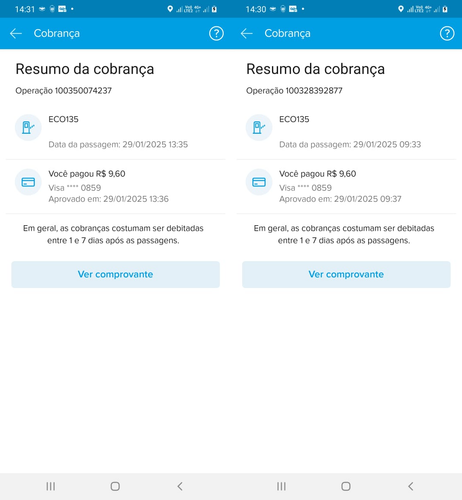Tap status bar clock showing 14:31
The width and height of the screenshot is (462, 500).
click(x=25, y=9)
